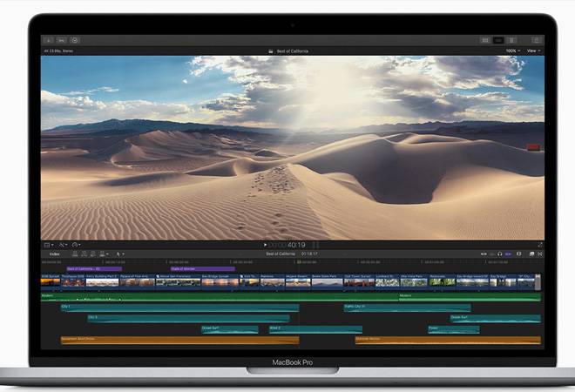Enter full-screen viewer with expand arrows
This screenshot has height=392, width=575.
[540, 245]
